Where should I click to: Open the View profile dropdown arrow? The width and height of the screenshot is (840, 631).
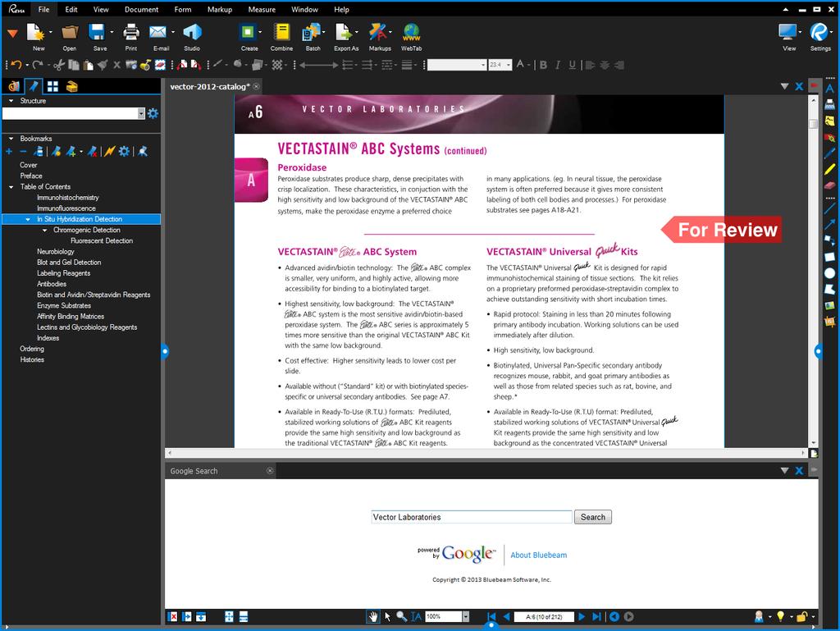tap(800, 32)
